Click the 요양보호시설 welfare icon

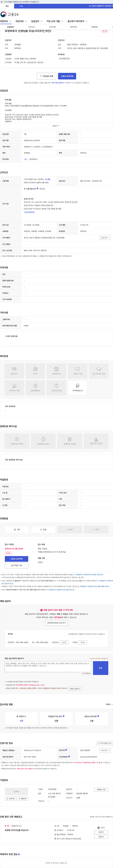(x=56, y=388)
